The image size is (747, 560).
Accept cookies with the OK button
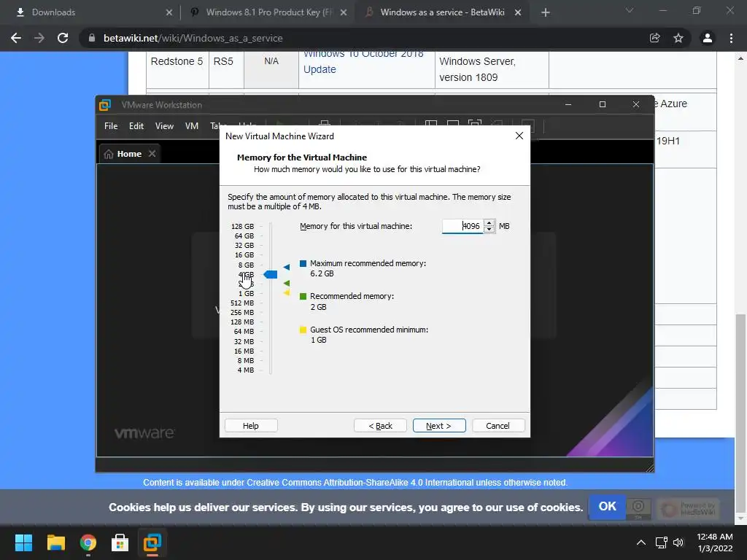608,506
